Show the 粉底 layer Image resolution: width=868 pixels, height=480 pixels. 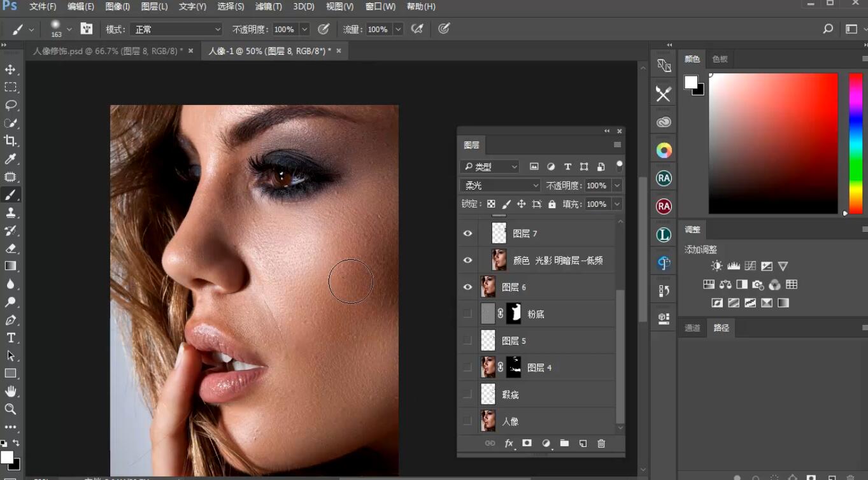coord(467,314)
